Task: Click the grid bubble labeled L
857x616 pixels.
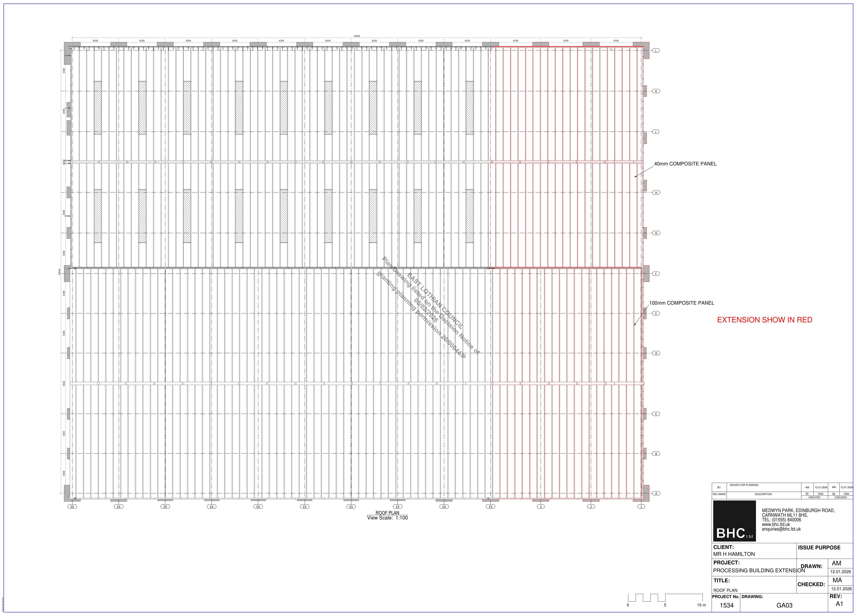Action: 656,51
